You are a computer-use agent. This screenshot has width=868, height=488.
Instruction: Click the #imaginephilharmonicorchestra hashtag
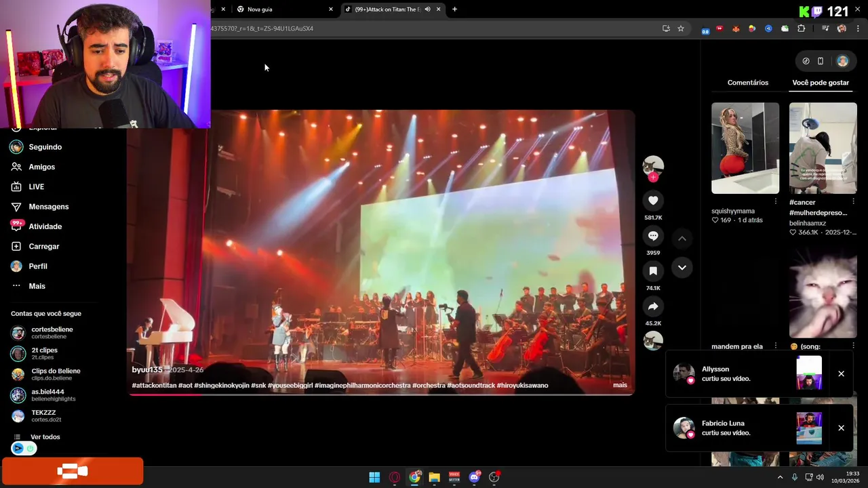[362, 386]
